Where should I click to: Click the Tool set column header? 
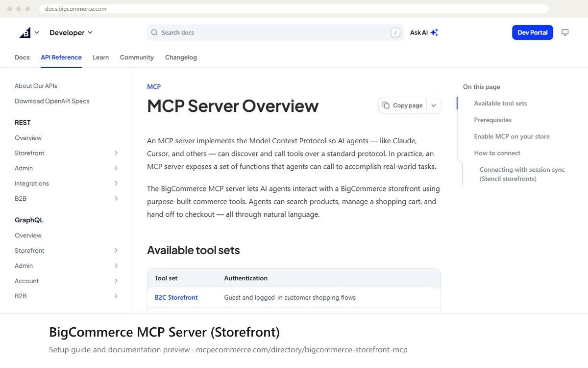click(x=166, y=278)
